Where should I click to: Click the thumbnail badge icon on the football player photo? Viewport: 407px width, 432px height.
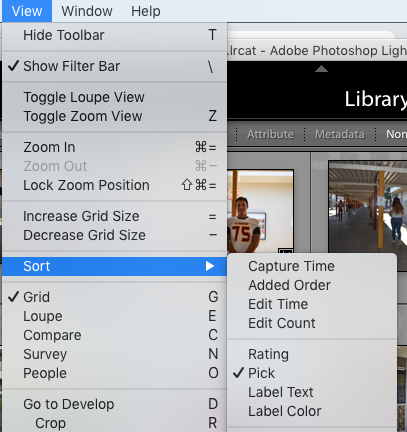pos(286,250)
